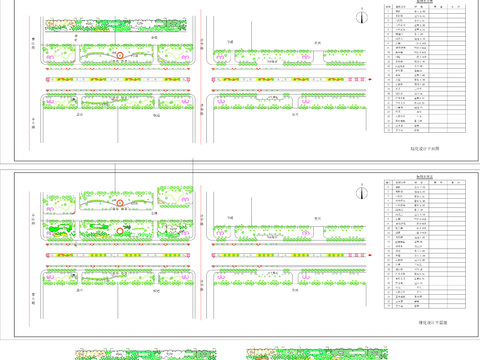This screenshot has height=360, width=480.
Task: Click the '绿化设计平面图' title on the lower sheet
Action: click(433, 323)
